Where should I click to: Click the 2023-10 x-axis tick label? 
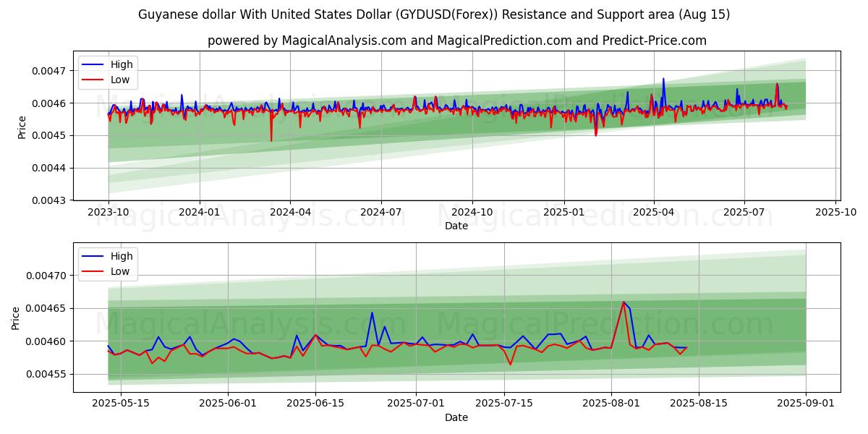(109, 213)
